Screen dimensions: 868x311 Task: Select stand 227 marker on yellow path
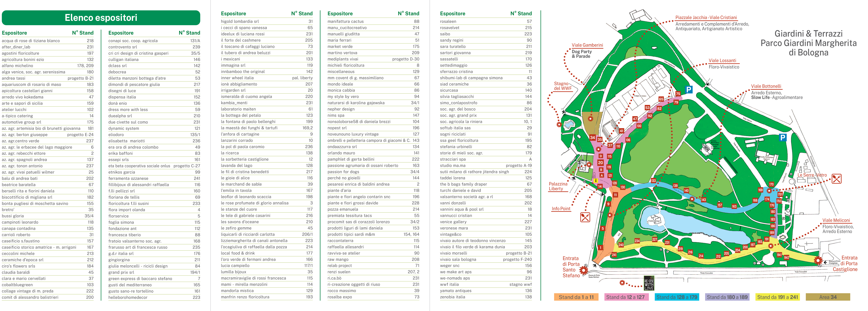point(655,240)
